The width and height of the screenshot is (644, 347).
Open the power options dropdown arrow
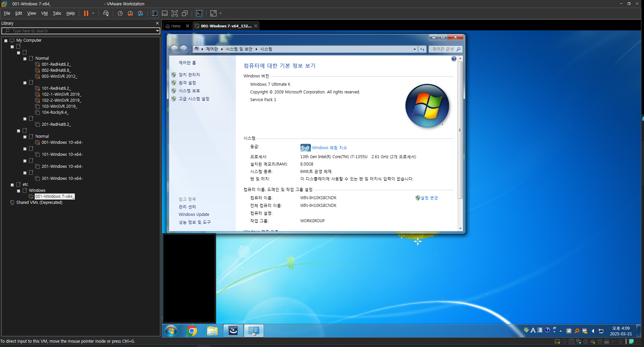point(93,13)
